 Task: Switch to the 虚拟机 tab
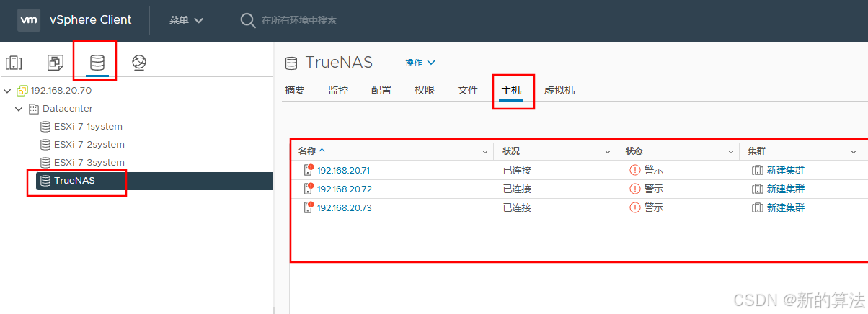pos(559,91)
